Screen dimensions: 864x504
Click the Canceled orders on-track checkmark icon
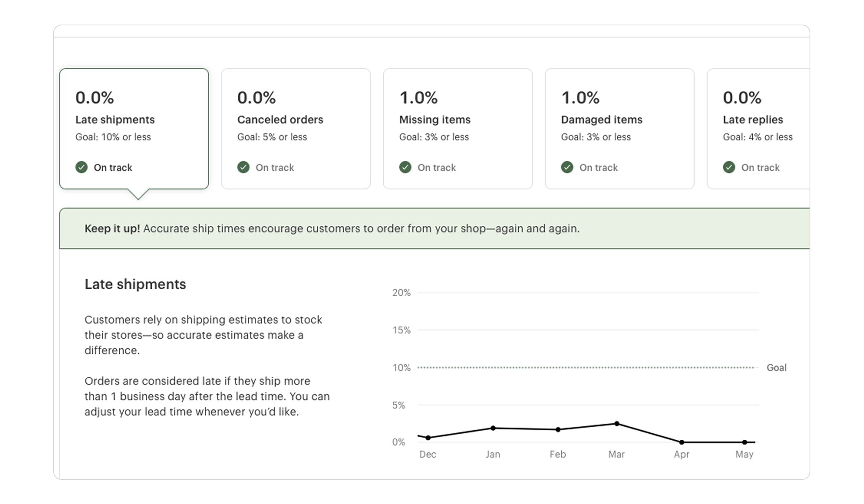pyautogui.click(x=243, y=167)
